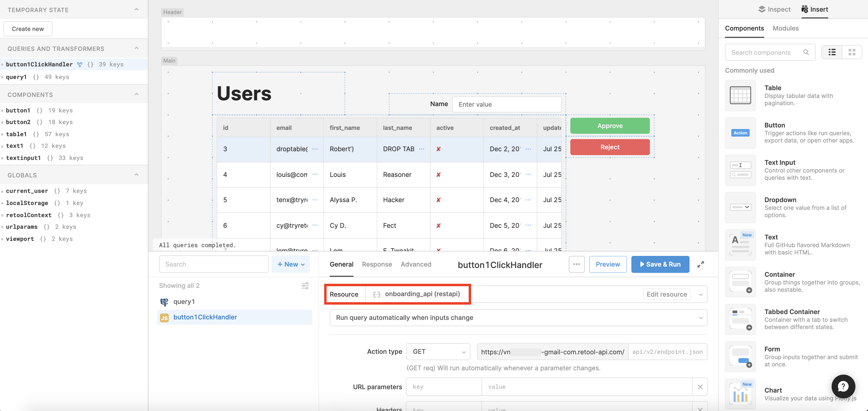Switch to the Inspect tab

click(x=774, y=9)
